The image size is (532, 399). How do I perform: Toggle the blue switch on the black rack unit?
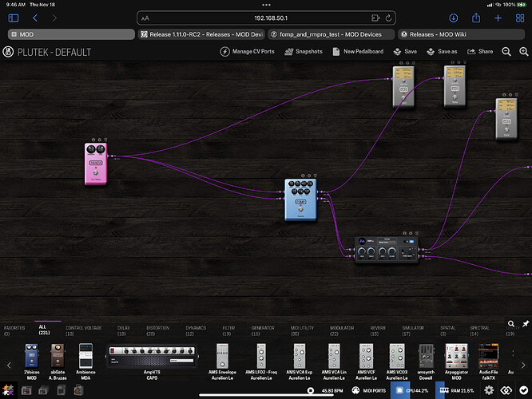(x=411, y=241)
